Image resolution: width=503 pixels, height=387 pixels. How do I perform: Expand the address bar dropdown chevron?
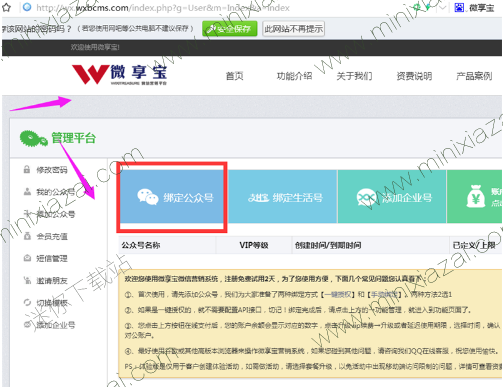point(442,7)
